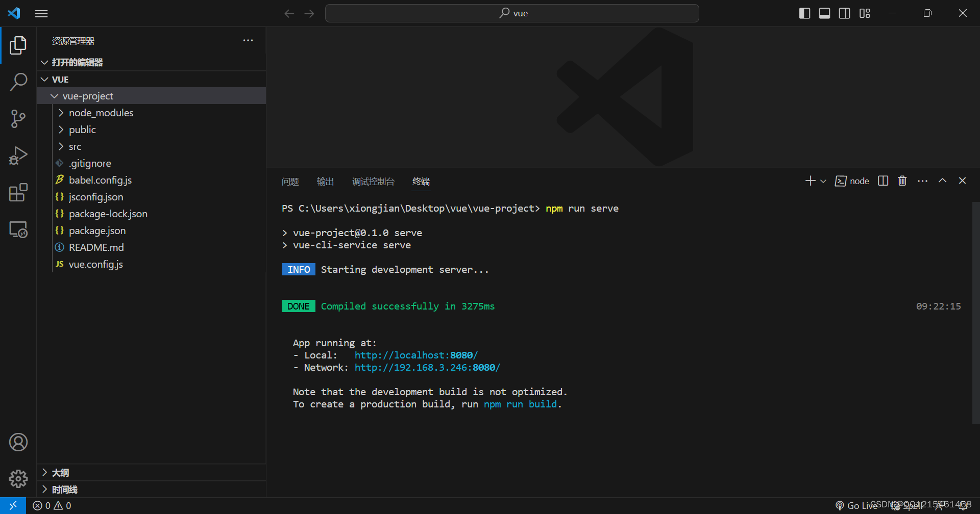Switch to the 输出 (Output) tab
The image size is (980, 514).
pyautogui.click(x=325, y=182)
